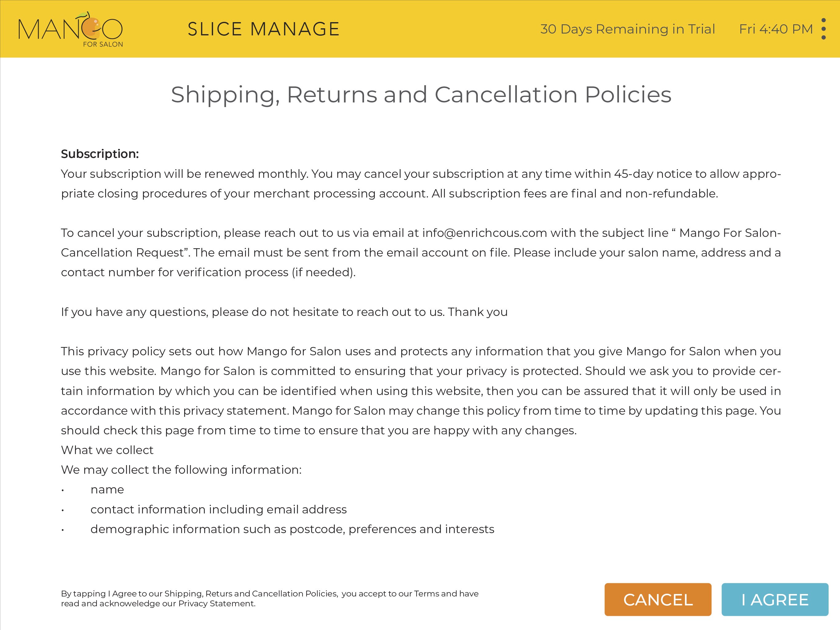The width and height of the screenshot is (840, 630).
Task: Click the bold Subscription: heading
Action: 100,154
